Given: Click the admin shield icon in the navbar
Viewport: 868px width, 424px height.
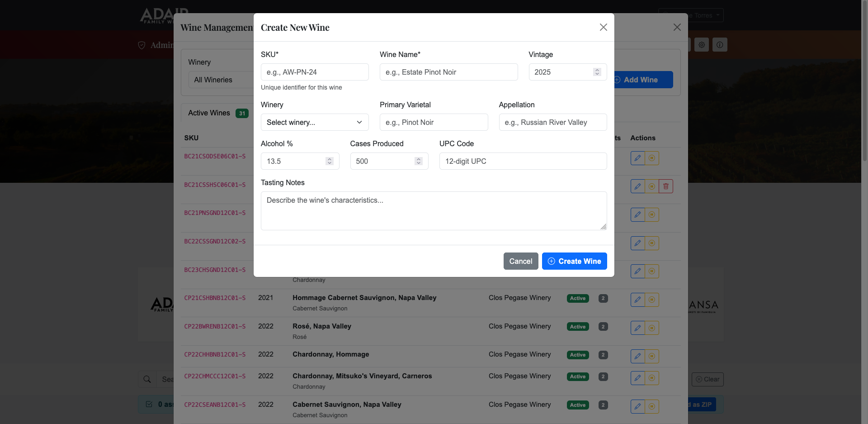Looking at the screenshot, I should point(142,45).
